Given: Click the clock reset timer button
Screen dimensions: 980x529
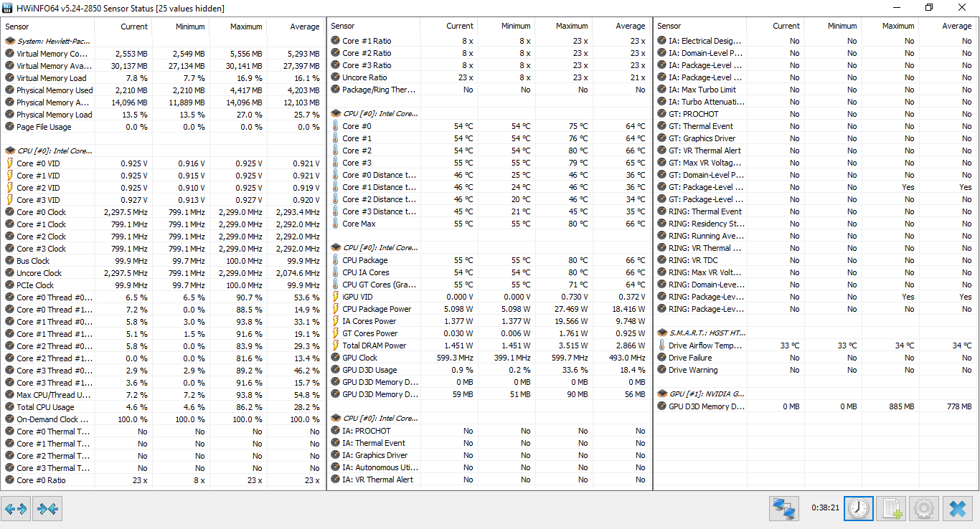Looking at the screenshot, I should [x=859, y=509].
